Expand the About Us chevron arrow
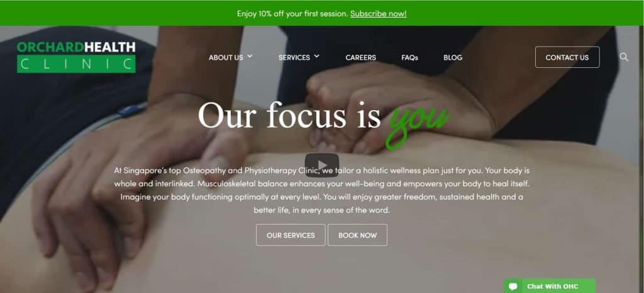The width and height of the screenshot is (644, 293). click(250, 56)
